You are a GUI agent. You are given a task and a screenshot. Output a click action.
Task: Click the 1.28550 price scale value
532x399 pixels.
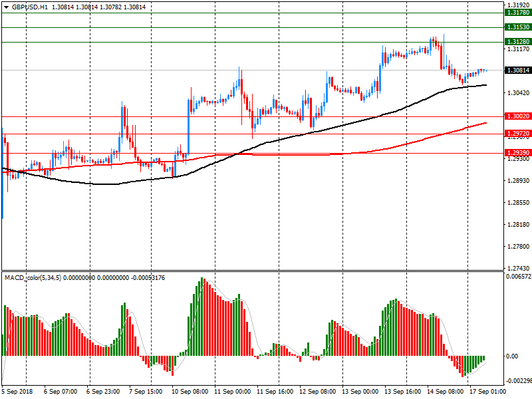[x=518, y=203]
